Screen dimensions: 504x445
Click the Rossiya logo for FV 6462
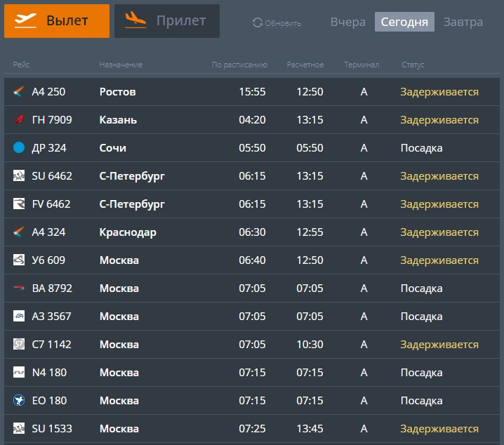tap(19, 204)
